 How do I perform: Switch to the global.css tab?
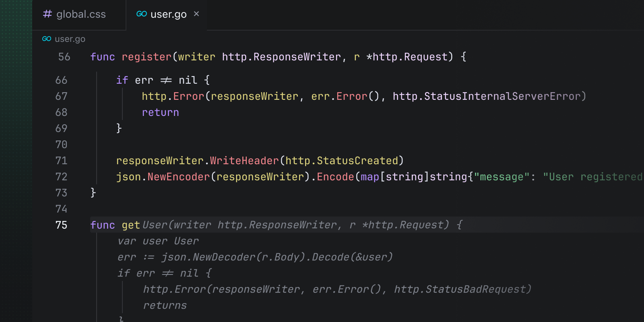pyautogui.click(x=80, y=14)
